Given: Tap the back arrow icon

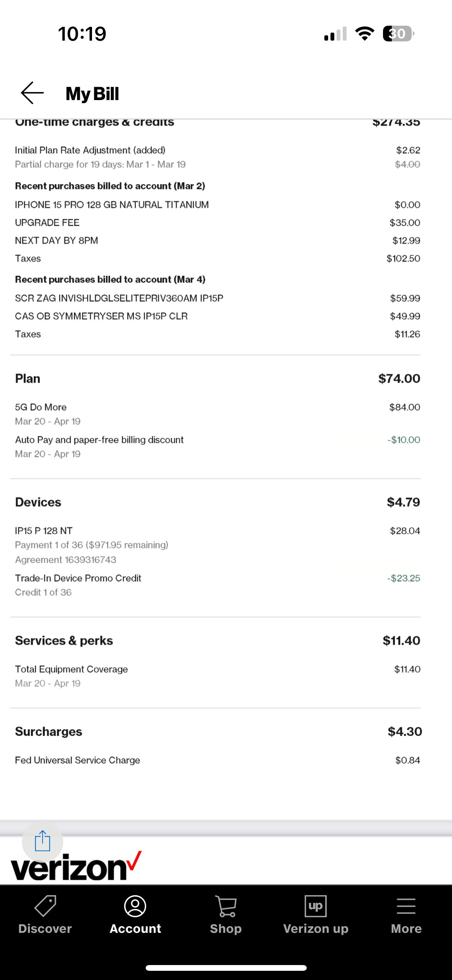Looking at the screenshot, I should (32, 93).
